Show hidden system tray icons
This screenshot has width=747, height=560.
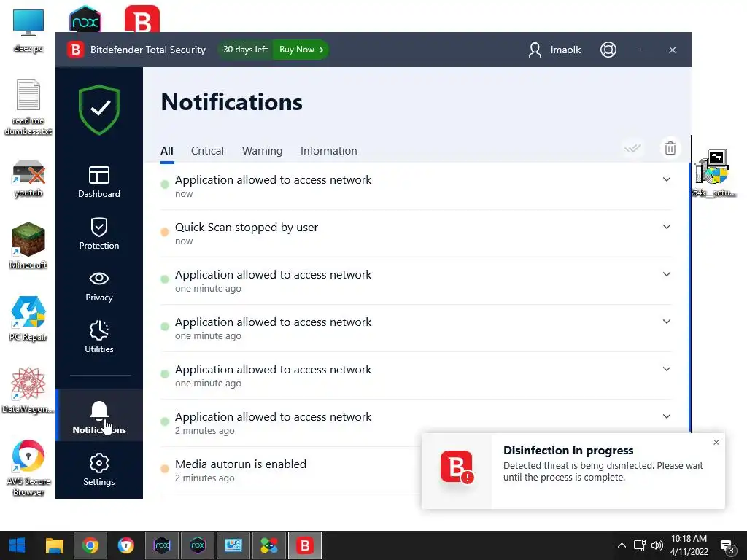622,545
